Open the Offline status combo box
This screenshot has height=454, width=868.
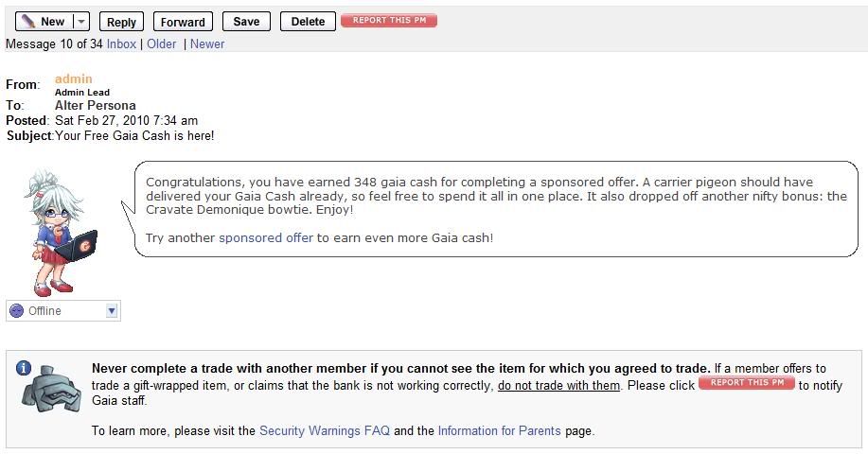(x=63, y=311)
